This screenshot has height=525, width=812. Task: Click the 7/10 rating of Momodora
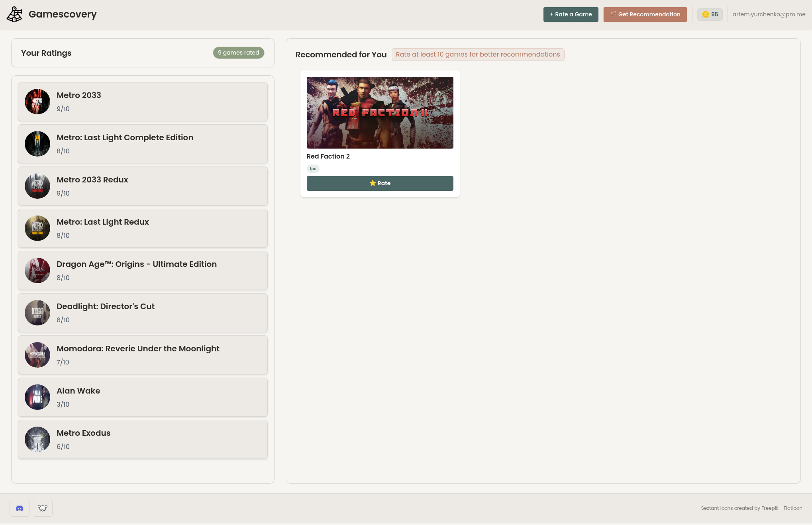(63, 362)
